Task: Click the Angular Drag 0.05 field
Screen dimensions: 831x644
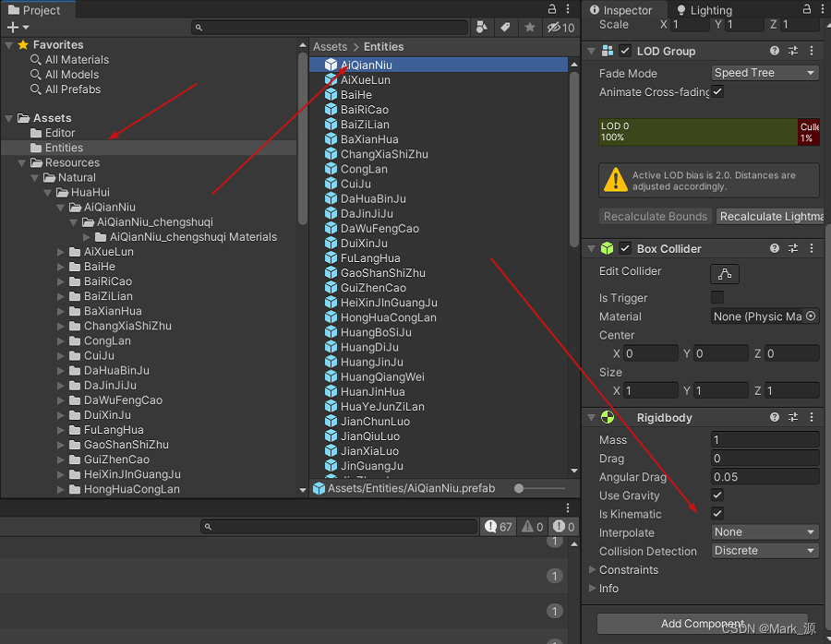Action: point(765,477)
